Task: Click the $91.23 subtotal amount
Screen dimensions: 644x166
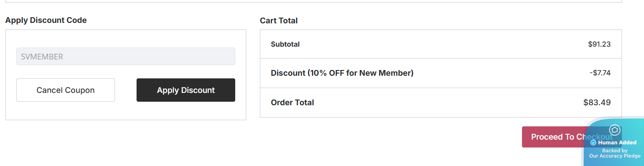Action: [x=599, y=44]
